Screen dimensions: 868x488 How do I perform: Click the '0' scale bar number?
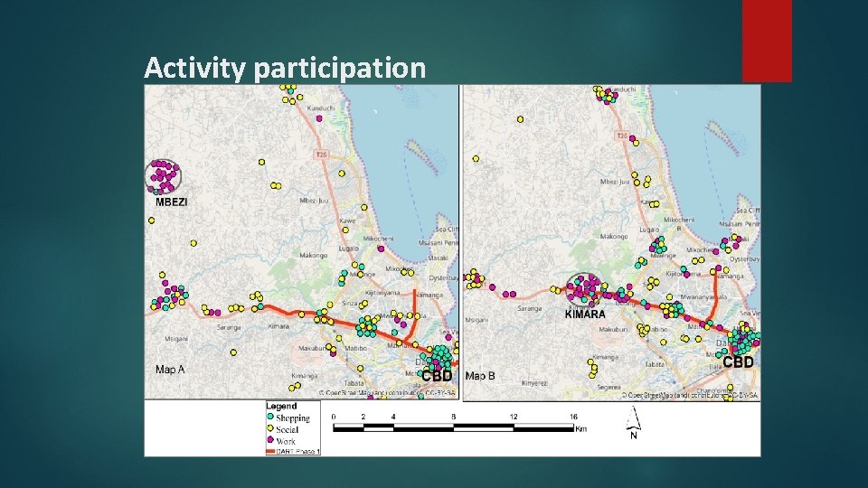click(334, 418)
